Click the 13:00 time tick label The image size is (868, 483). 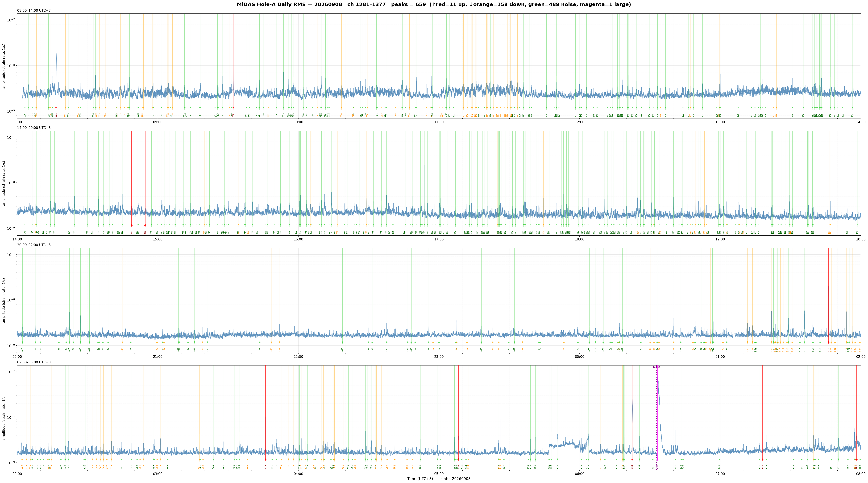720,122
